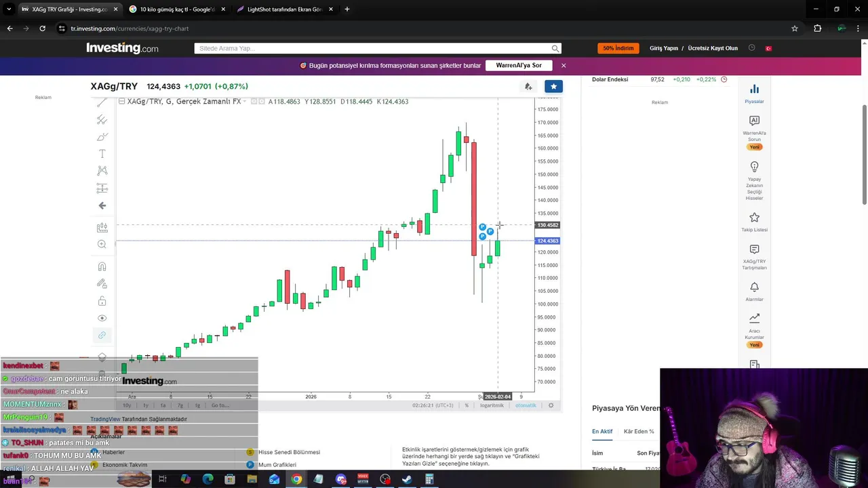Select the XABCD pattern tool
Screen dimensions: 868x488
(102, 171)
